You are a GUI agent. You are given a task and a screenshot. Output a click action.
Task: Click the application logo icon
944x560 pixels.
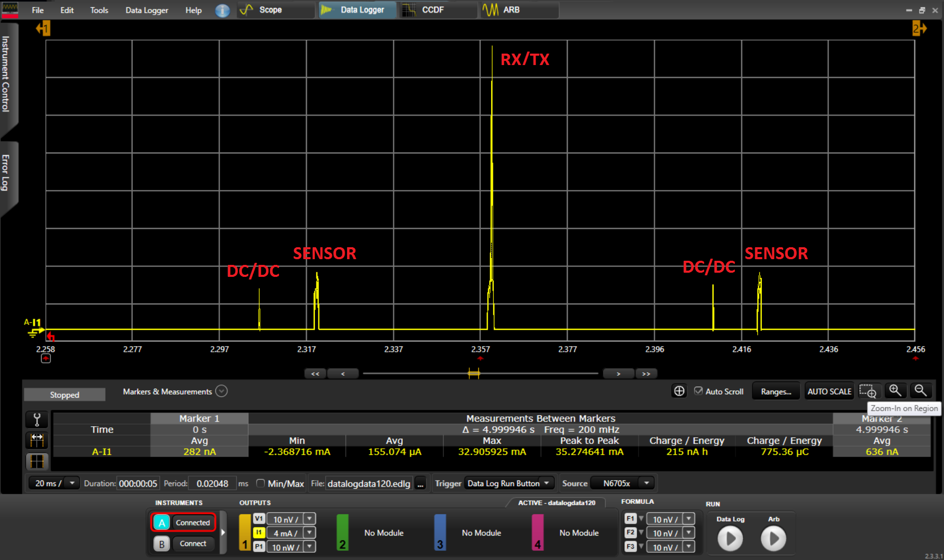coord(10,9)
